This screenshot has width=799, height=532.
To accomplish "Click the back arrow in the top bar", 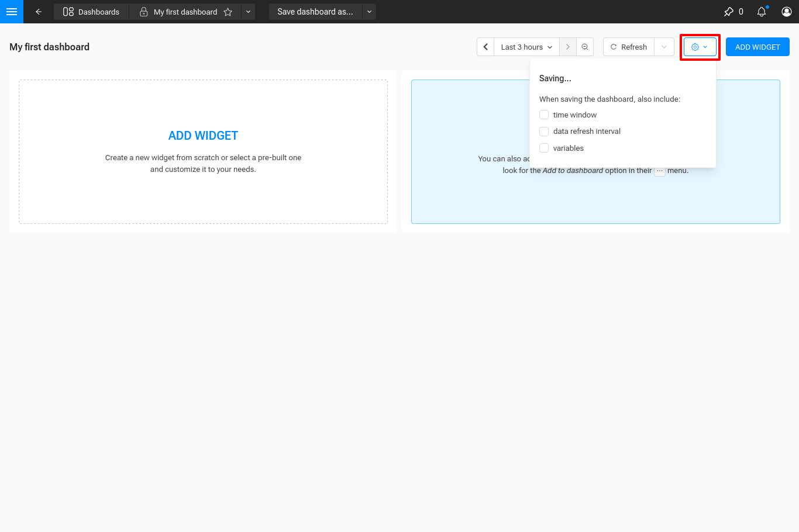I will pyautogui.click(x=39, y=12).
